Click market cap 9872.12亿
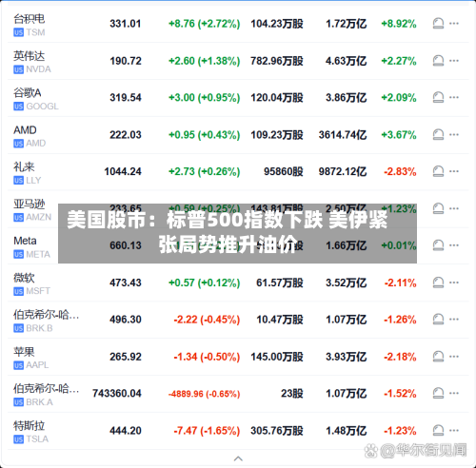The image size is (476, 468). click(x=343, y=171)
